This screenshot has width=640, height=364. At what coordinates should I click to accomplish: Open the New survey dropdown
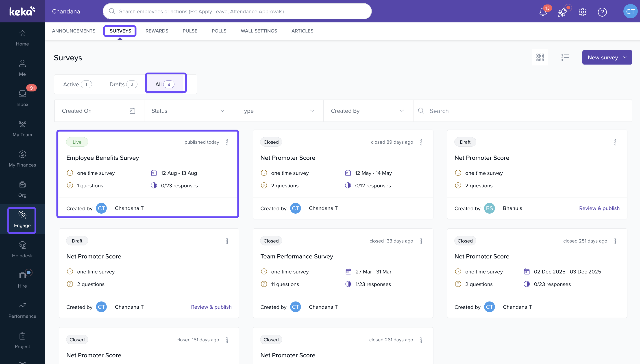pyautogui.click(x=607, y=58)
